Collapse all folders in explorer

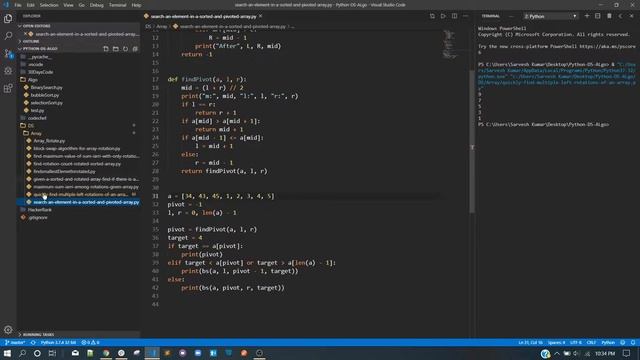tap(135, 49)
